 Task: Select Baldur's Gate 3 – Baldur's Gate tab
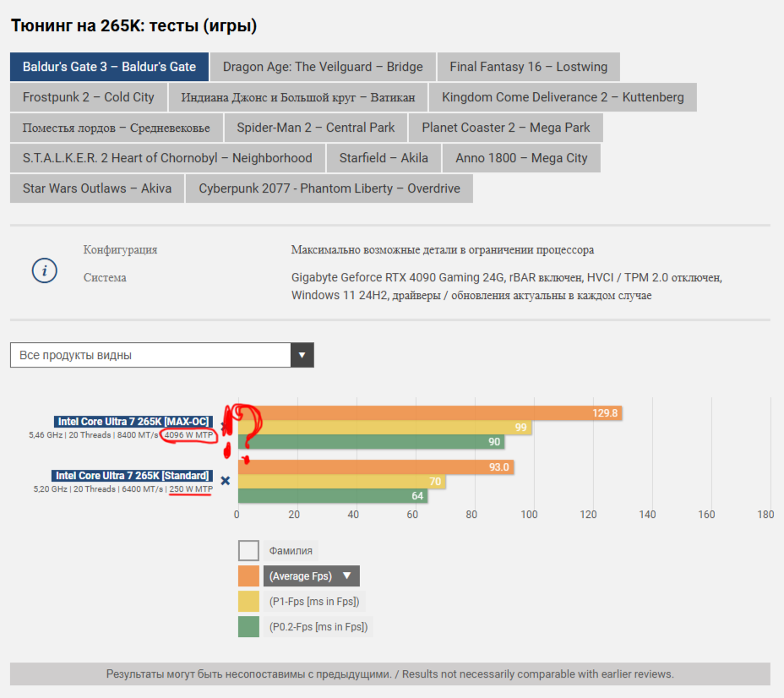(109, 67)
